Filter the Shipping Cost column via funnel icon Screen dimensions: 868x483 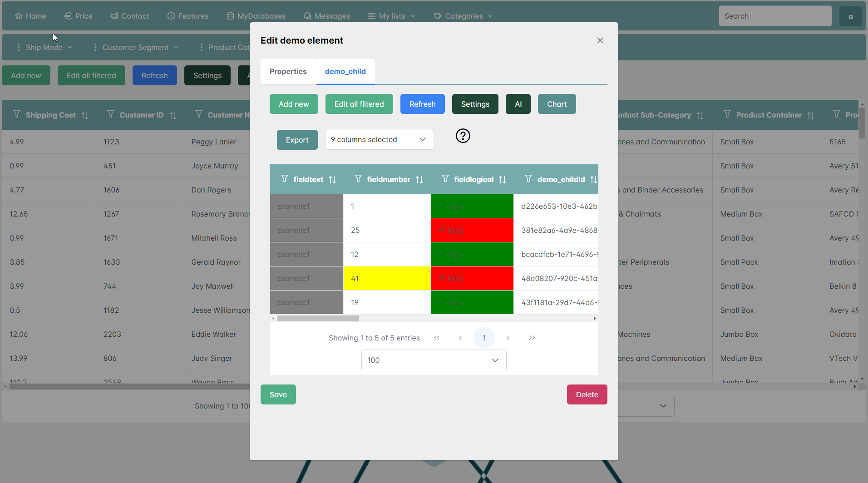point(16,115)
